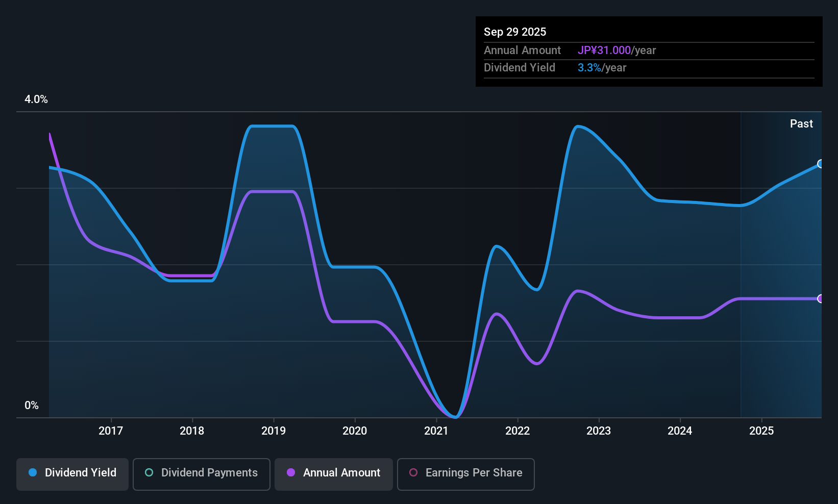Click the Sep 29 2025 tooltip date
838x504 pixels.
[515, 32]
